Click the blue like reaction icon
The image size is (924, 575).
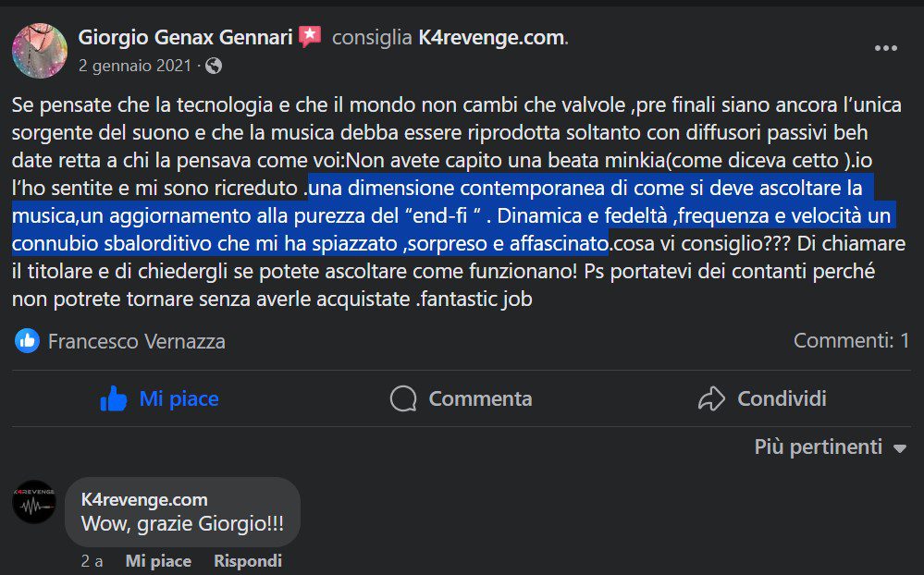tap(27, 341)
